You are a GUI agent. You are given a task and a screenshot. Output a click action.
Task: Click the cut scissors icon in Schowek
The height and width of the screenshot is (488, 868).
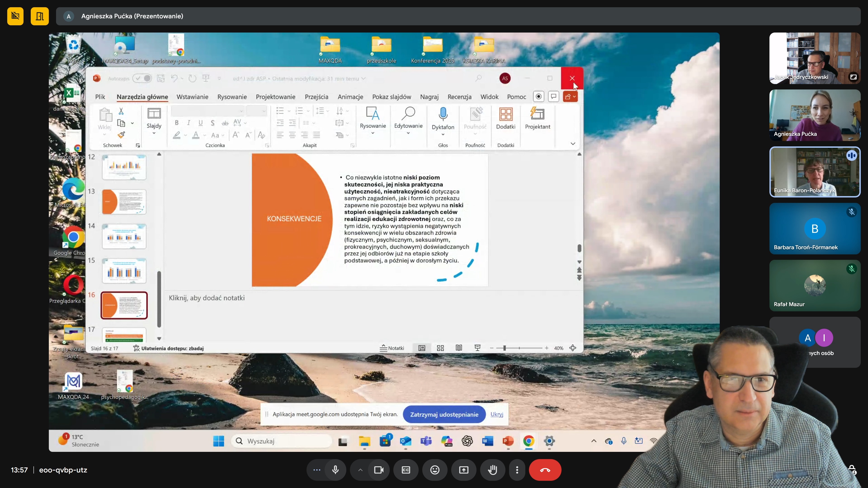tap(121, 111)
